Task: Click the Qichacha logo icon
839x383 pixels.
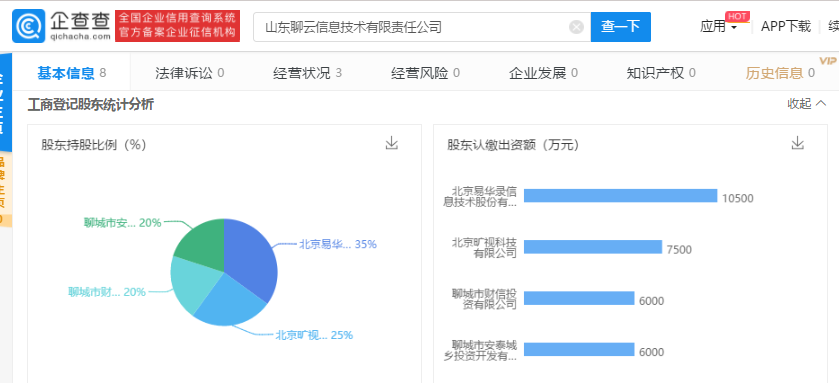Action: (29, 26)
